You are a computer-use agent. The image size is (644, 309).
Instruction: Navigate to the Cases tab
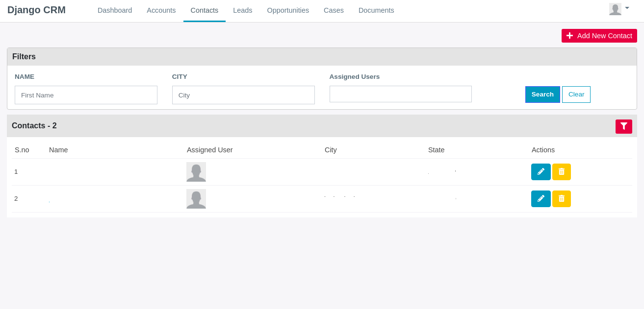pyautogui.click(x=334, y=10)
